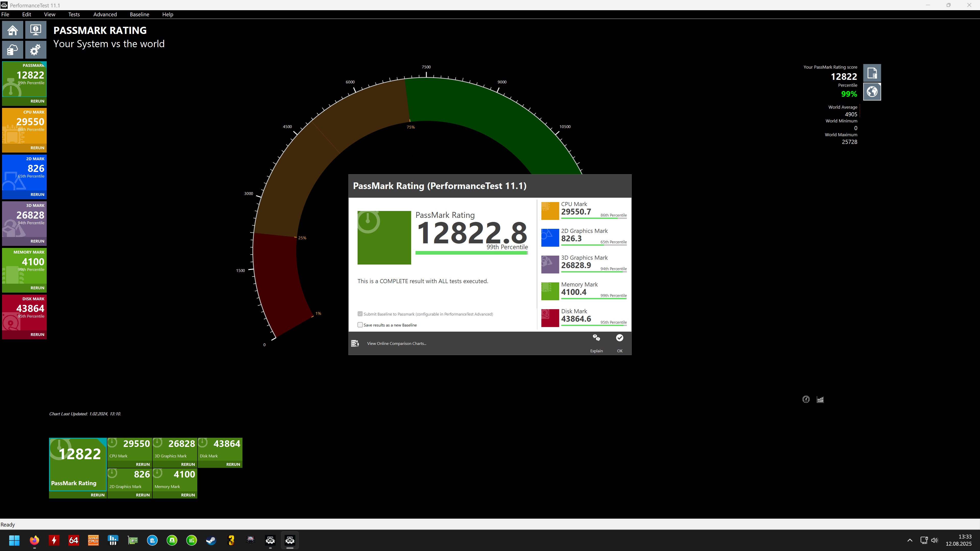Toggle Submit Baseline to Passmark checkbox
This screenshot has width=980, height=551.
point(360,314)
